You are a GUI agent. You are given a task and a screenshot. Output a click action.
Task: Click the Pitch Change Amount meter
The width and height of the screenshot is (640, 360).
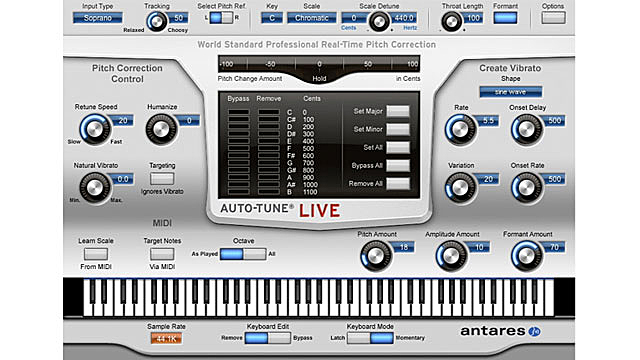point(319,64)
